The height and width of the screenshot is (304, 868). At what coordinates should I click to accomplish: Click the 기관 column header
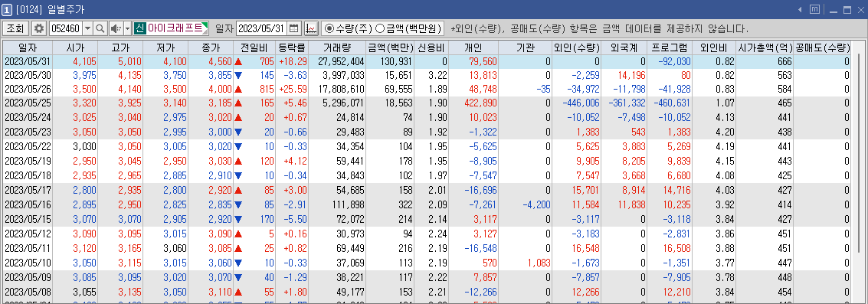pyautogui.click(x=526, y=47)
